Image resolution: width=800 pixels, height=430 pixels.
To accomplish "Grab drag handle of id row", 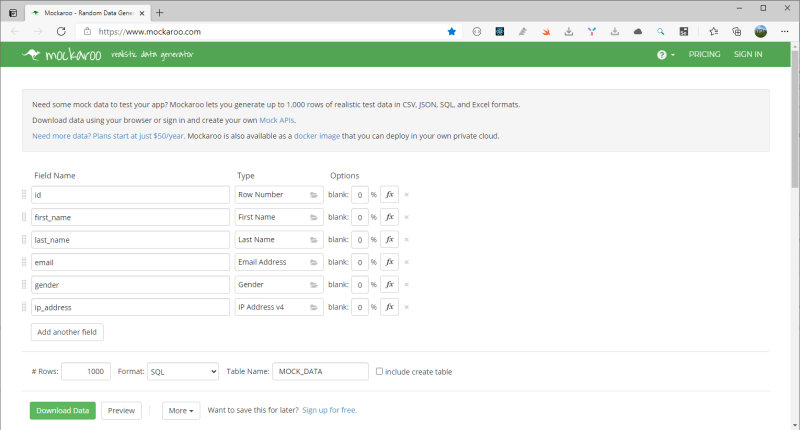I will 24,194.
